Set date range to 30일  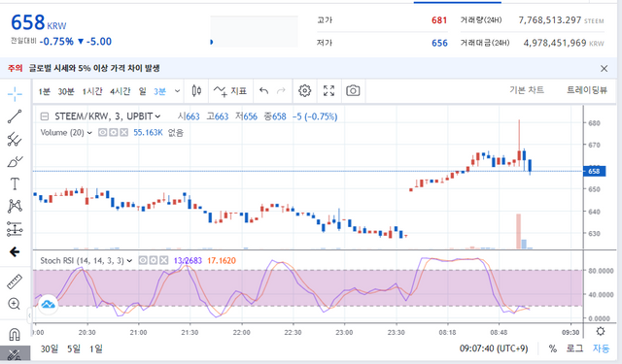[50, 348]
